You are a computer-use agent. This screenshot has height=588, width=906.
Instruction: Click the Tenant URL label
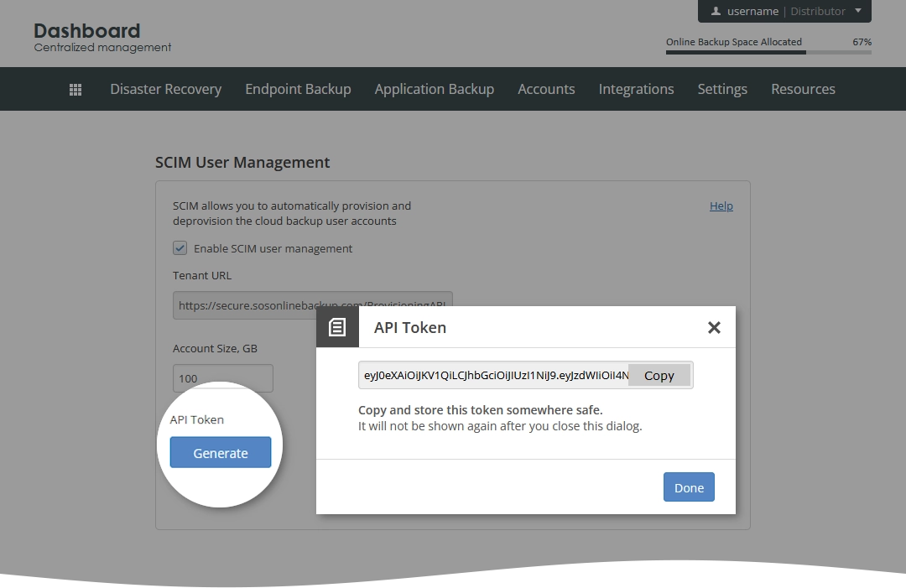tap(202, 275)
